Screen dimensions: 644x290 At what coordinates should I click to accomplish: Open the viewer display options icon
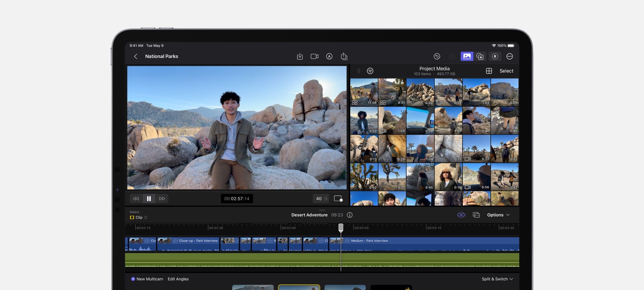tap(338, 199)
